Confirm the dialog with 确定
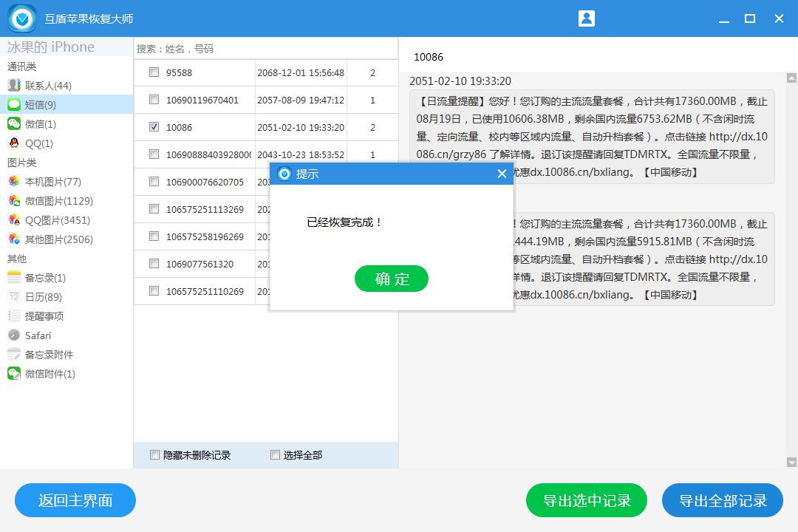This screenshot has height=532, width=798. coord(392,279)
